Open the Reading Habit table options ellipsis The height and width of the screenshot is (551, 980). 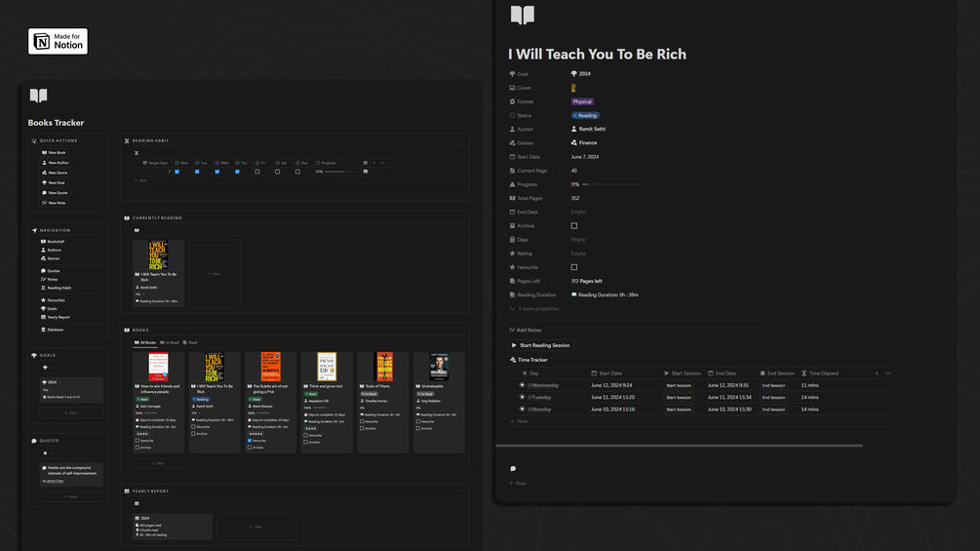tap(382, 163)
